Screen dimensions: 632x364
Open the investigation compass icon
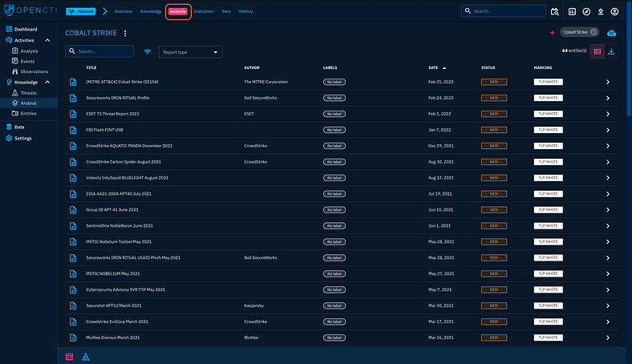[586, 12]
